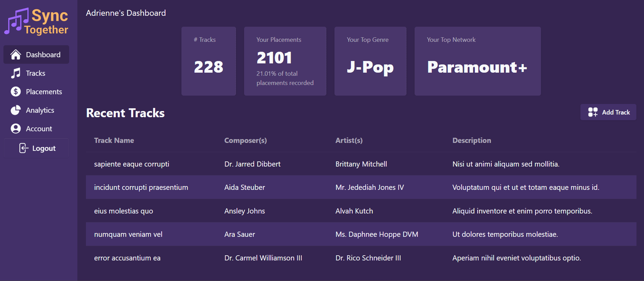Click the Artist(s) column header
This screenshot has width=644, height=281.
(349, 140)
